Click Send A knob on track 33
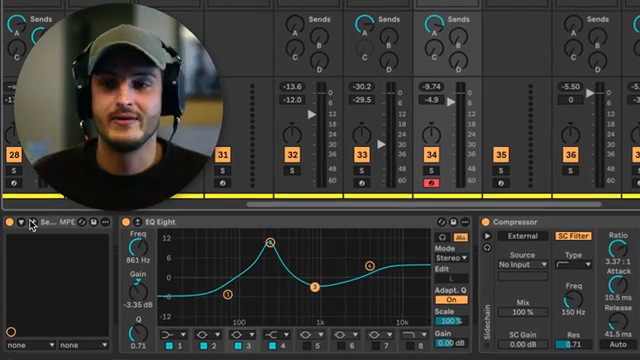This screenshot has height=360, width=640. click(364, 24)
